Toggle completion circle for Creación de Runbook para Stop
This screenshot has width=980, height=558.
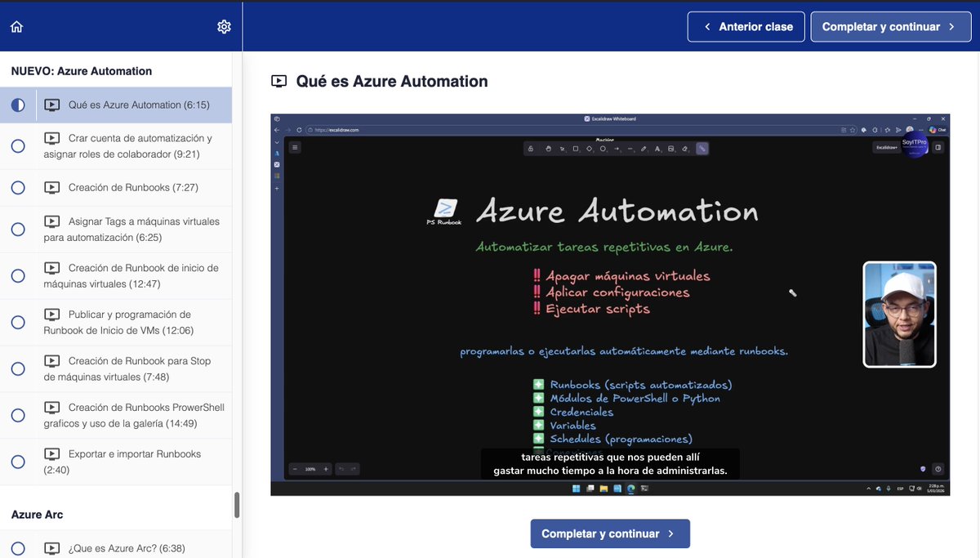coord(18,369)
